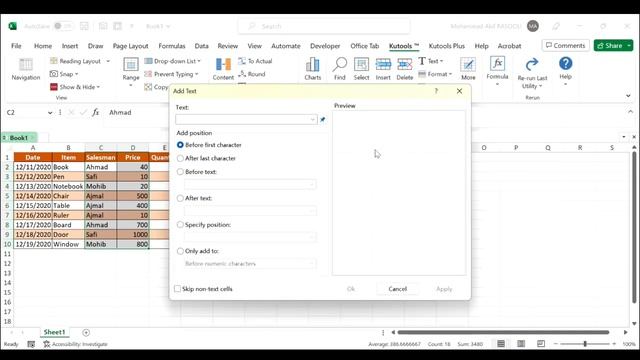Click Apply in Add Text dialog
Screen dimensions: 640x360
tap(444, 289)
